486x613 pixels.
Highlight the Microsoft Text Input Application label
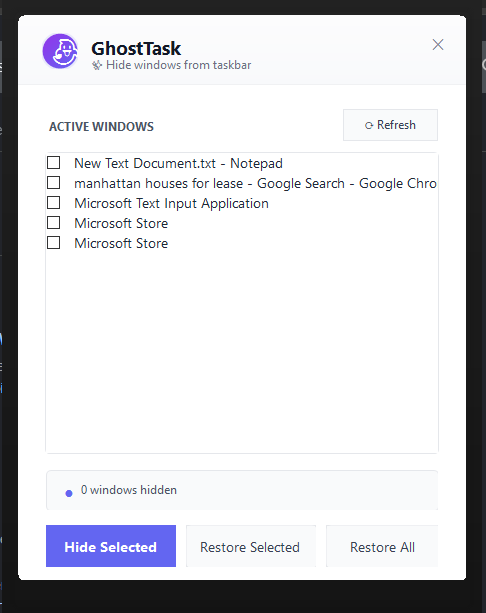[x=171, y=203]
